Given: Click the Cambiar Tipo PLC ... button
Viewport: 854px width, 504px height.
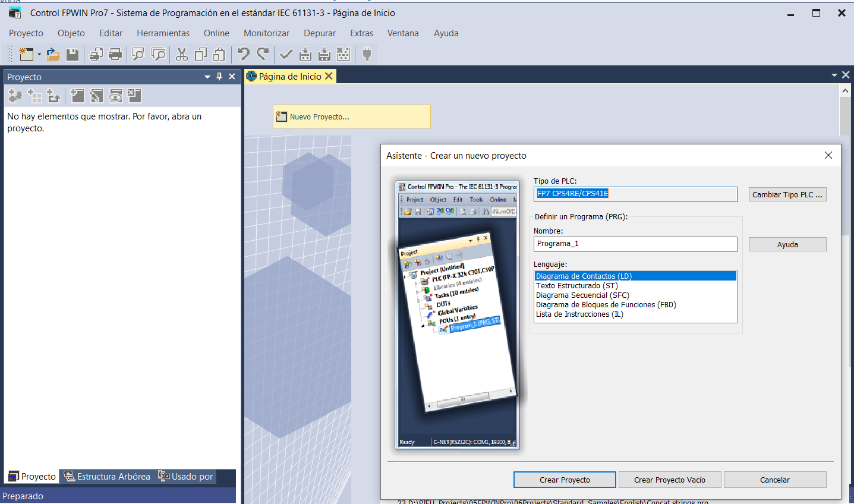Looking at the screenshot, I should [787, 194].
